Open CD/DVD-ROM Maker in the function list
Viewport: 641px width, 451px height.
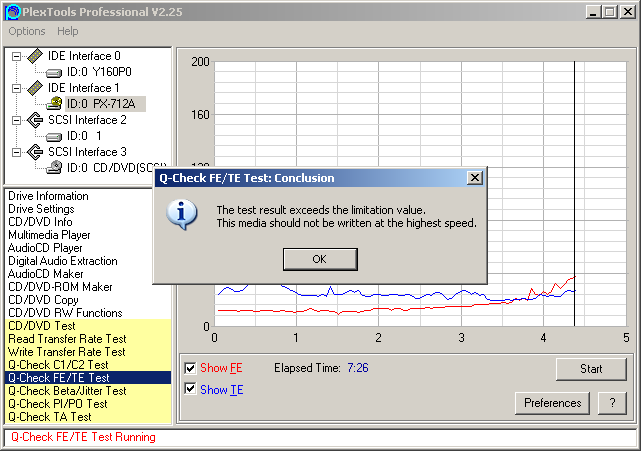(x=60, y=287)
